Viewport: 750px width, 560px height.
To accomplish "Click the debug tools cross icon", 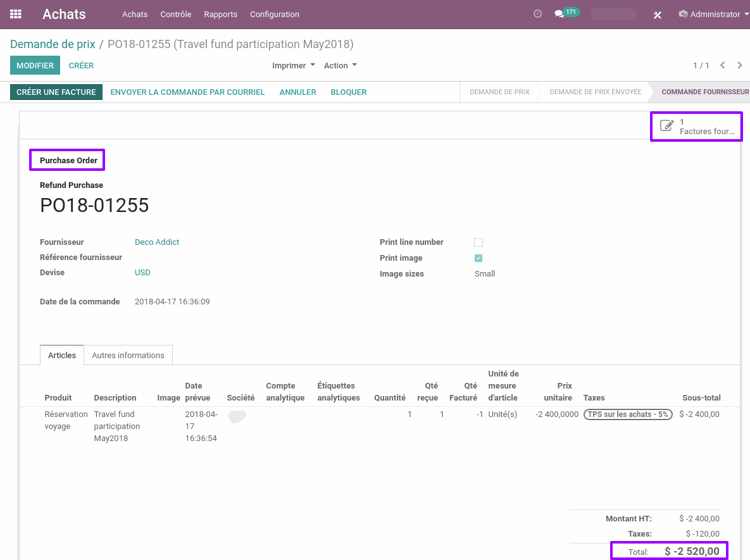I will (658, 15).
